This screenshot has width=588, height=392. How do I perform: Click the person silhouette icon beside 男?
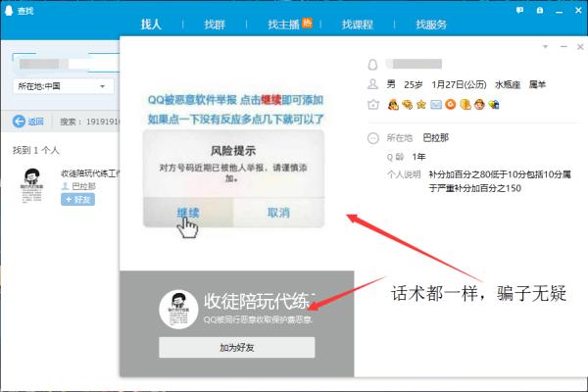(x=372, y=84)
